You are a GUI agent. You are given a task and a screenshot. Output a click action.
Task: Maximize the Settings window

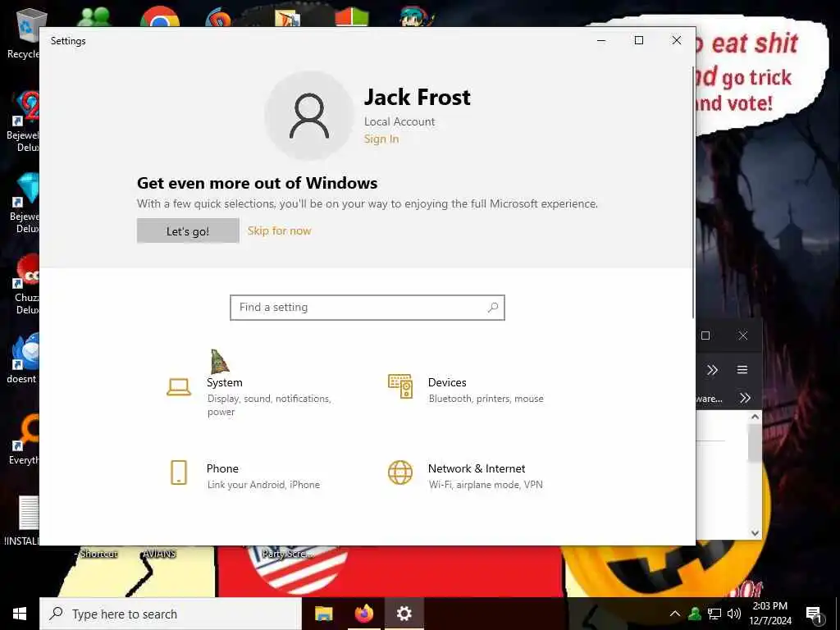click(638, 41)
